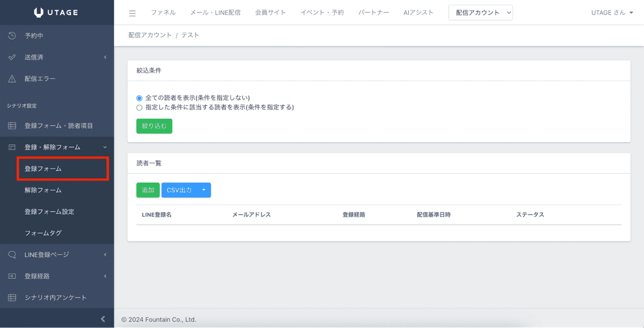
Task: Open the 登録経路 registration route icon
Action: pyautogui.click(x=12, y=275)
